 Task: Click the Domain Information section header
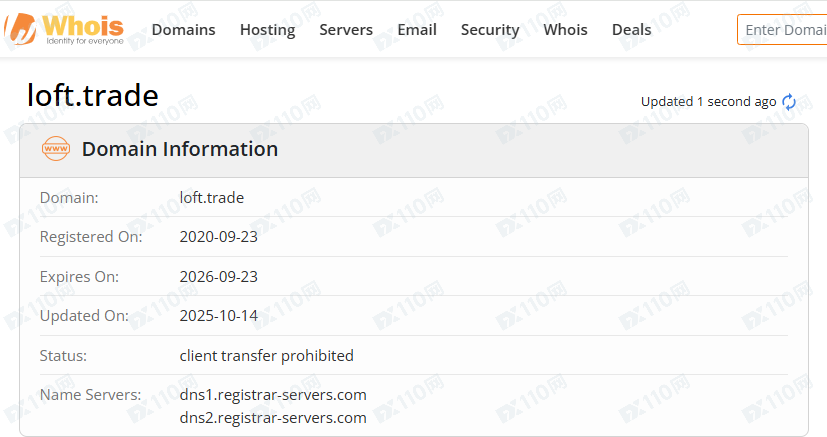coord(180,150)
